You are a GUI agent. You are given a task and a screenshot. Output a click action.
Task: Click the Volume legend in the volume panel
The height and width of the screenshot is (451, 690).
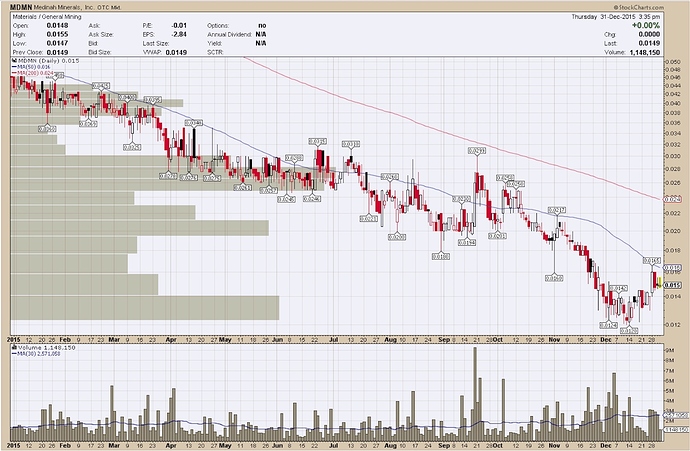(x=44, y=348)
